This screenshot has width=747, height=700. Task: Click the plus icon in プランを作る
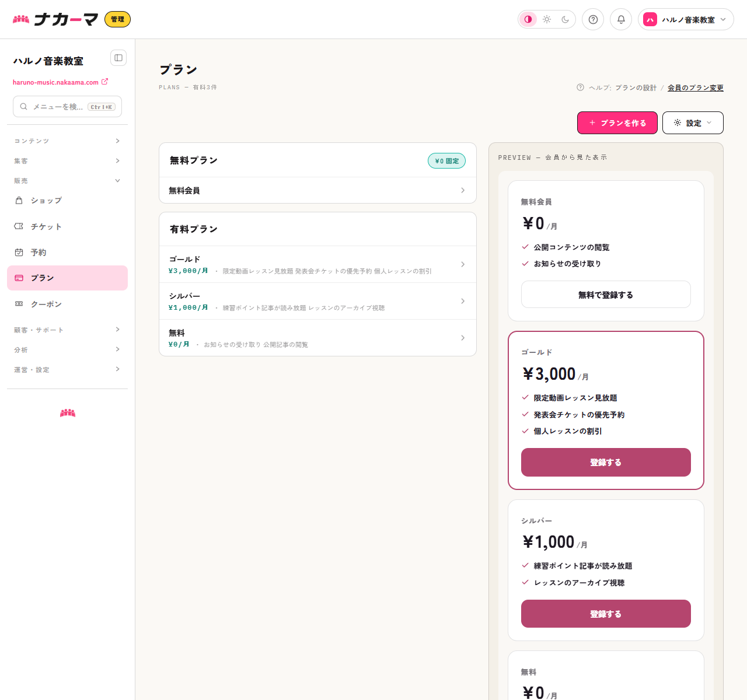[592, 123]
